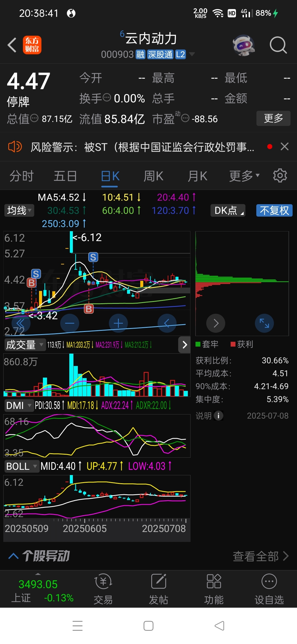297x644 pixels.
Task: Toggle the 不复权 adjustment button
Action: point(274,211)
